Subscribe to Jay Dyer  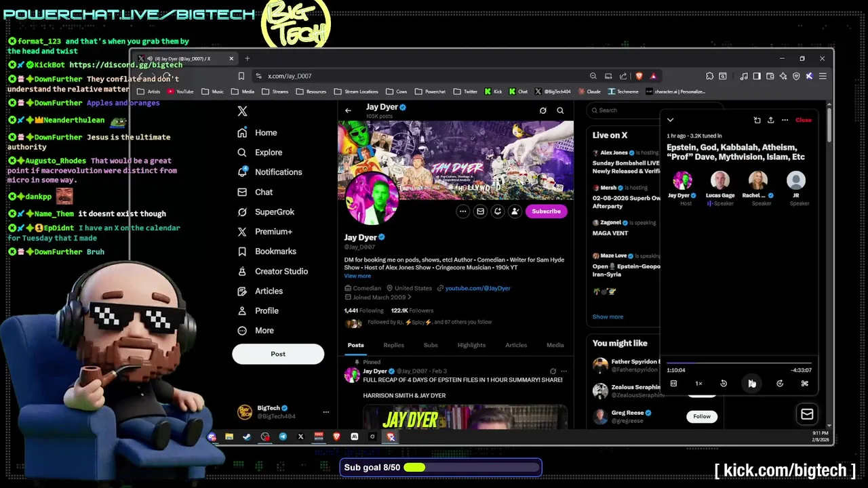[x=546, y=211]
